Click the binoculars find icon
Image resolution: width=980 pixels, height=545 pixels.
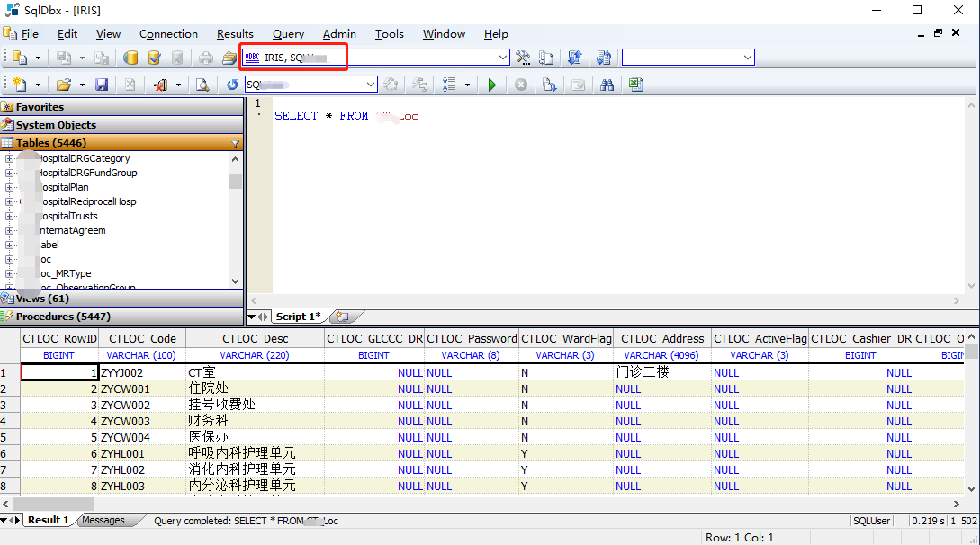tap(607, 85)
